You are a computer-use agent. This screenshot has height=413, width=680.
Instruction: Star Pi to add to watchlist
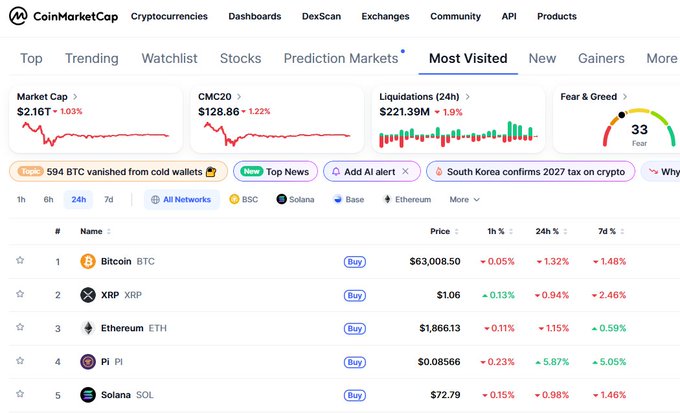20,361
